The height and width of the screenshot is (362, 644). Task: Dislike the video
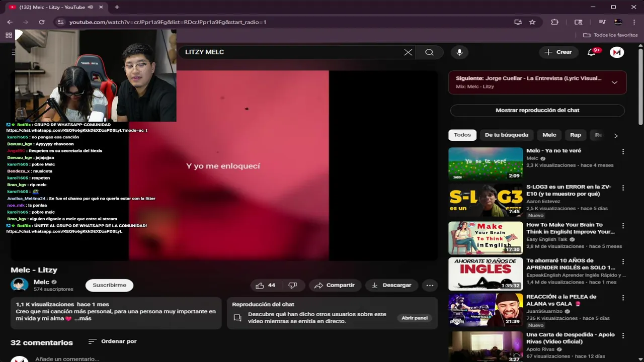click(292, 285)
